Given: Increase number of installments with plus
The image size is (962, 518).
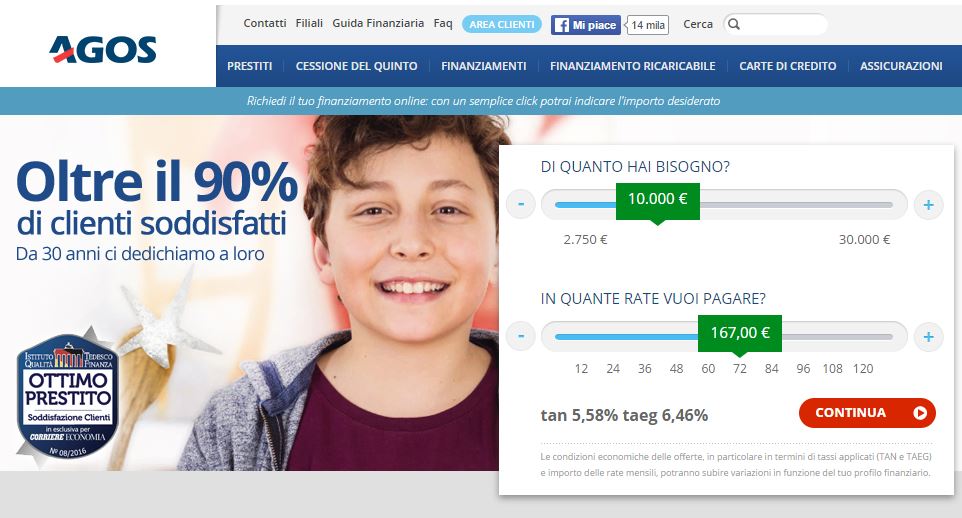Looking at the screenshot, I should coord(928,336).
